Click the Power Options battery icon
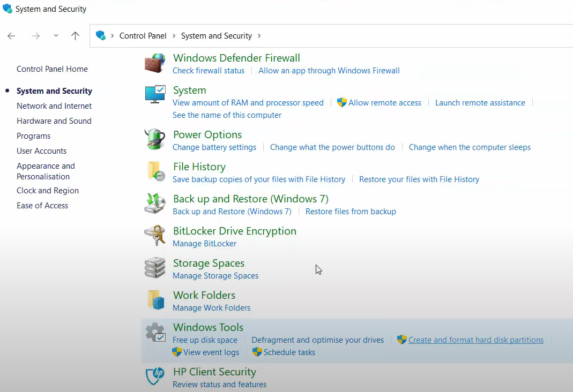The image size is (573, 392). (155, 139)
